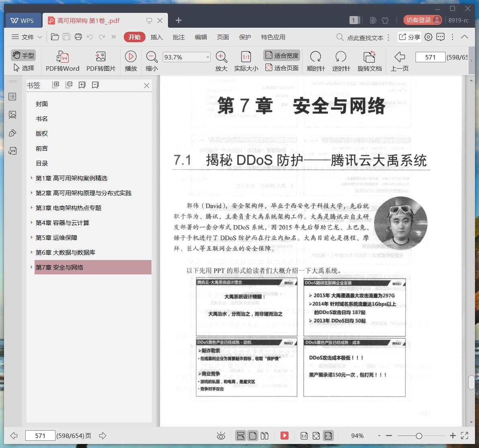479x448 pixels.
Task: Expand the 第5章 运维保障 node
Action: [31, 237]
